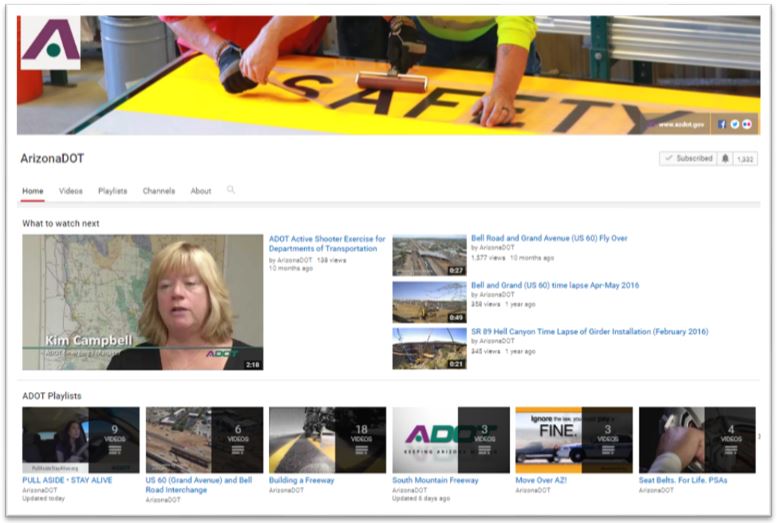Switch to the Playlists tab
This screenshot has width=777, height=523.
112,191
